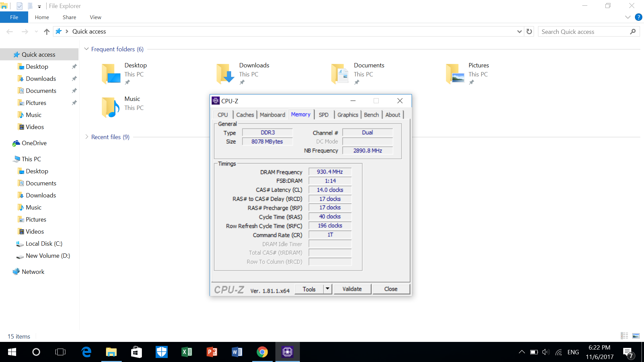Switch to the Bench tab in CPU-Z
This screenshot has width=644, height=362.
371,115
